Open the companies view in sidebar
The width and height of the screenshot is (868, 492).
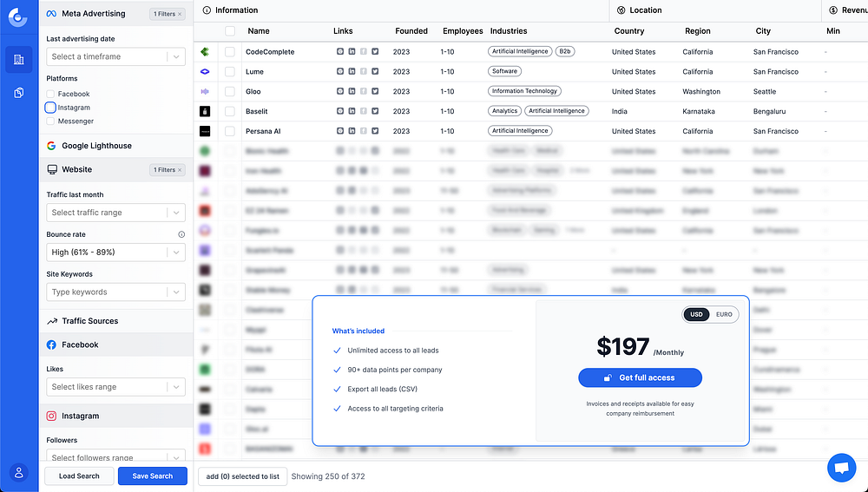pyautogui.click(x=19, y=59)
